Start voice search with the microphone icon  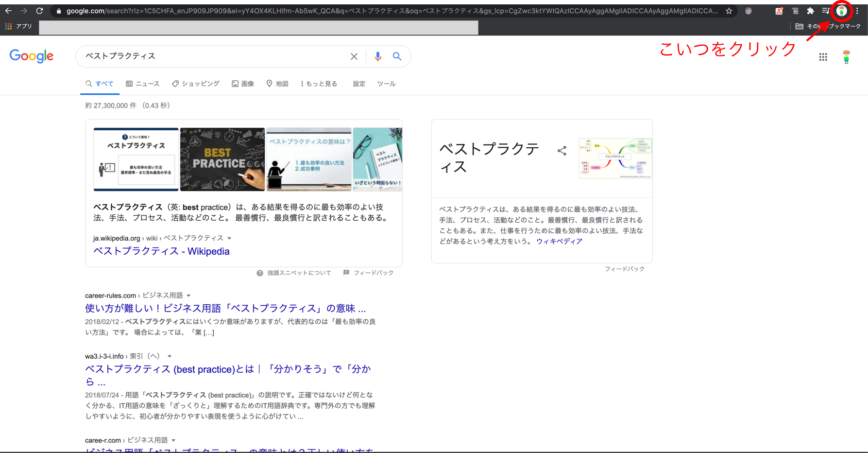tap(377, 56)
